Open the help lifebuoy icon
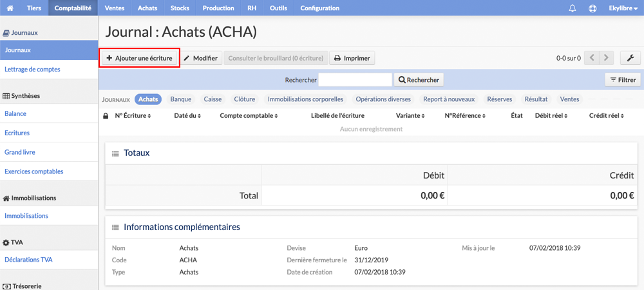644x290 pixels. [592, 8]
